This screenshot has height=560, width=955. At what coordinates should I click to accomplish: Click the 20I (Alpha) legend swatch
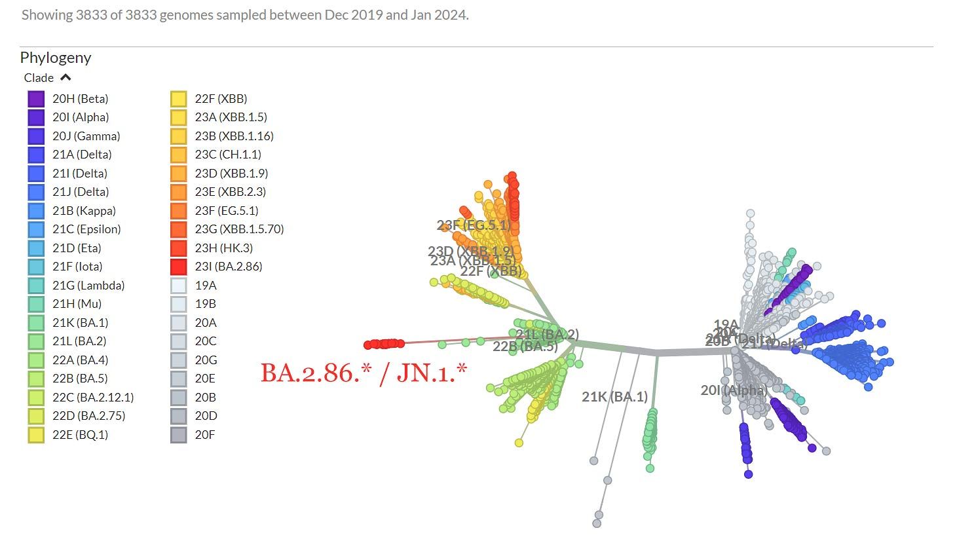[x=36, y=117]
